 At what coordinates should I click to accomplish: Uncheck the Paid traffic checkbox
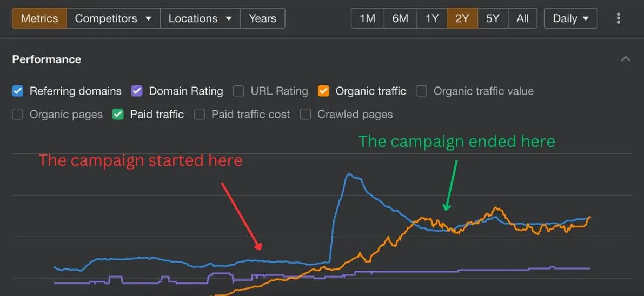point(118,114)
